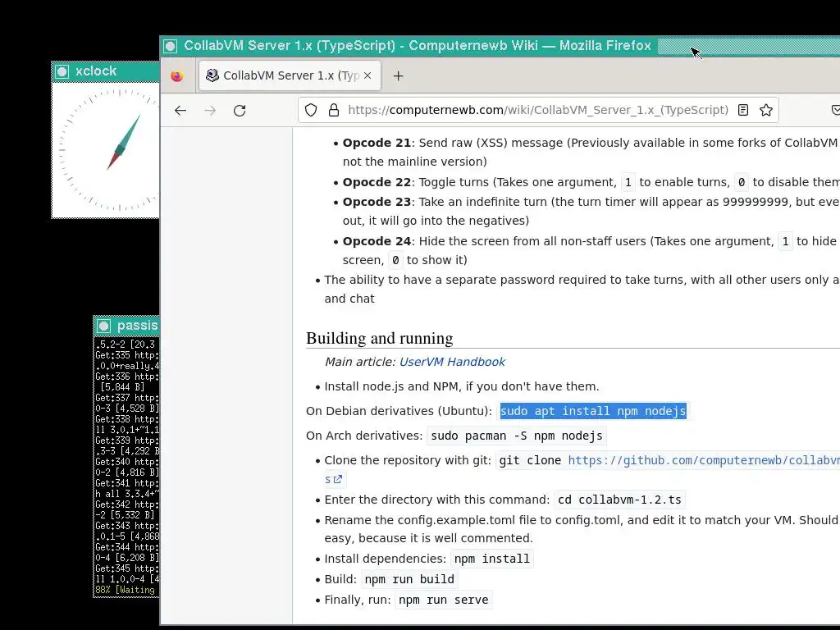Focus the xclock window title bar
The height and width of the screenshot is (630, 840).
106,71
